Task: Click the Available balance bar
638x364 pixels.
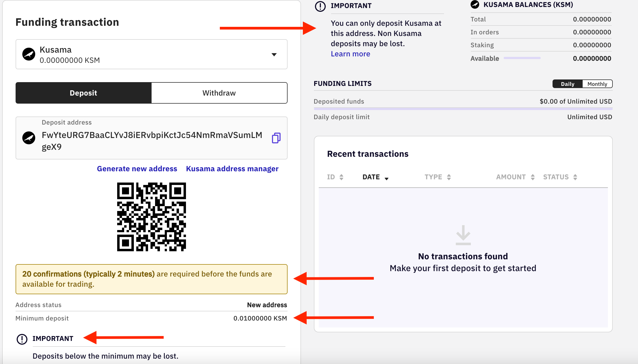Action: coord(522,58)
